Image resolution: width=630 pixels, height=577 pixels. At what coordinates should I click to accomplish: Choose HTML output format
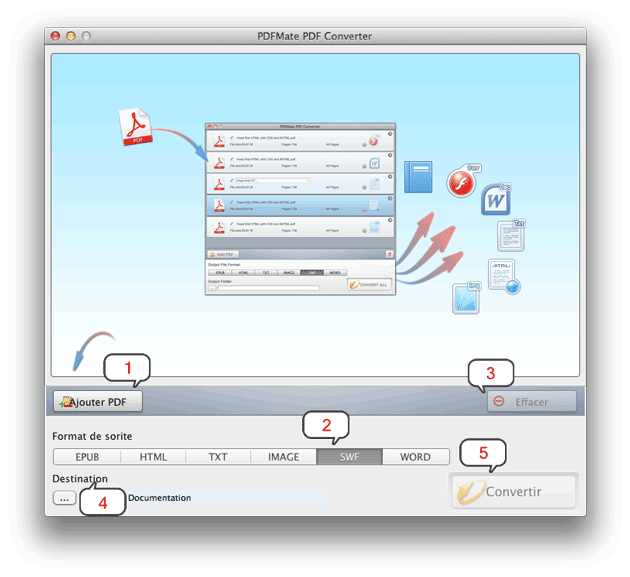coord(153,457)
